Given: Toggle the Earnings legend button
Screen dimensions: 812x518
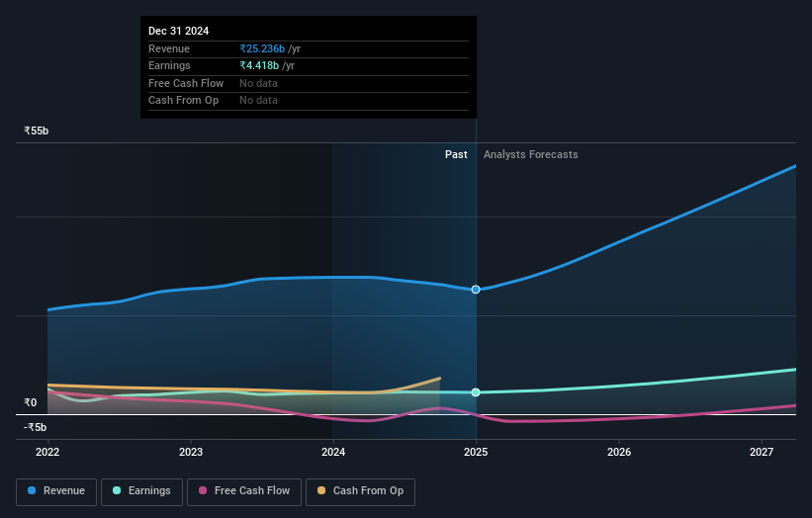Looking at the screenshot, I should (141, 491).
